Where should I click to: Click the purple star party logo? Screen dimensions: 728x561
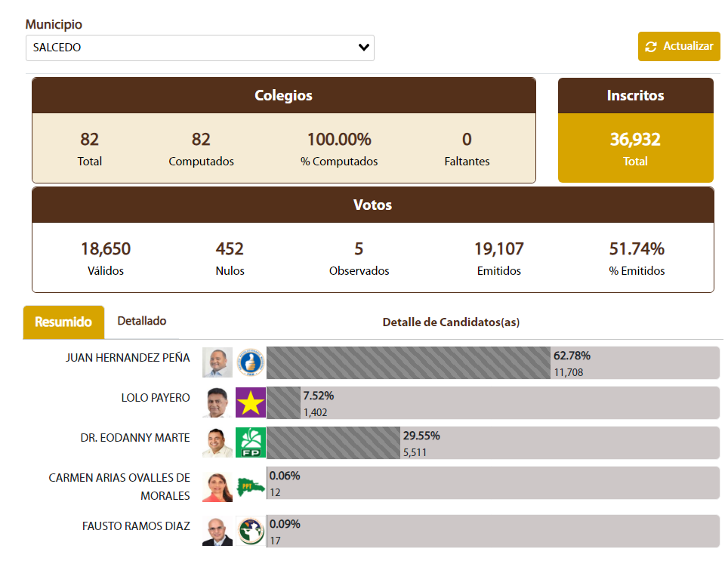pyautogui.click(x=250, y=402)
